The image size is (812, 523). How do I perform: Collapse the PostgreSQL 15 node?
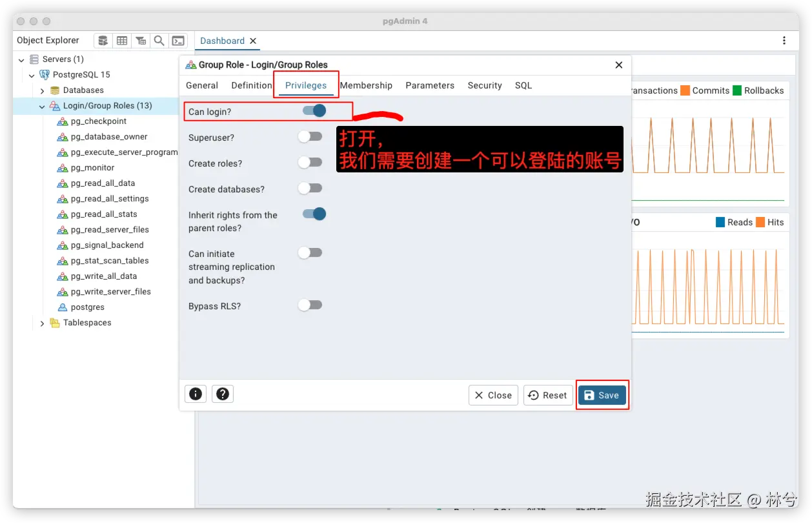tap(32, 75)
